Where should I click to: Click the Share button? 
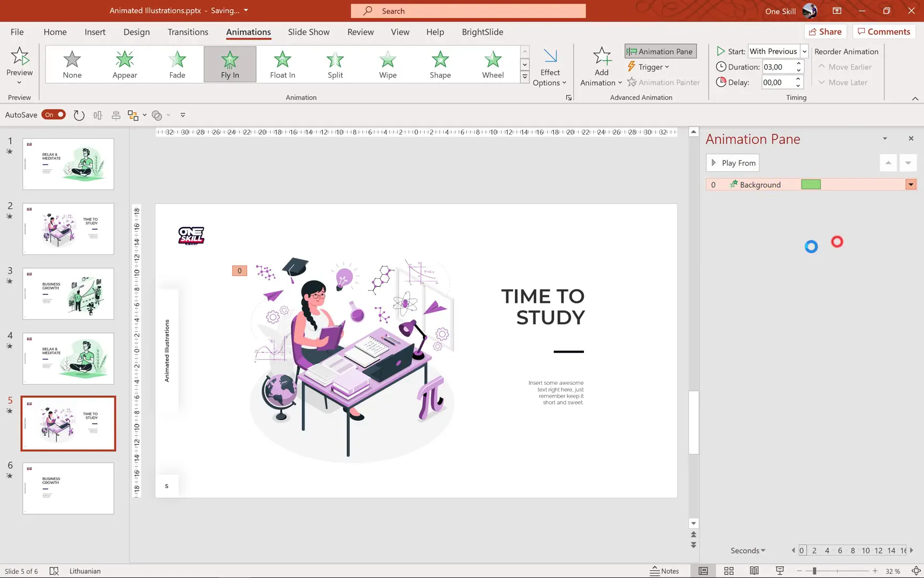coord(825,32)
